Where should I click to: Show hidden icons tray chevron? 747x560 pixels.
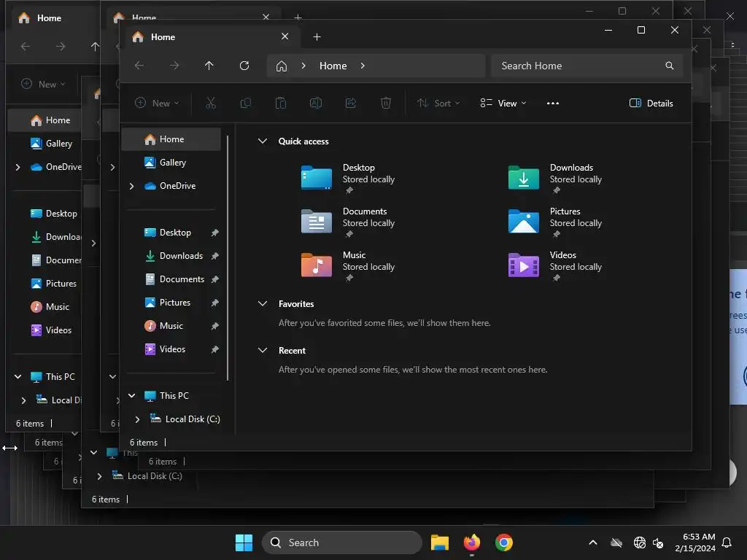(593, 542)
